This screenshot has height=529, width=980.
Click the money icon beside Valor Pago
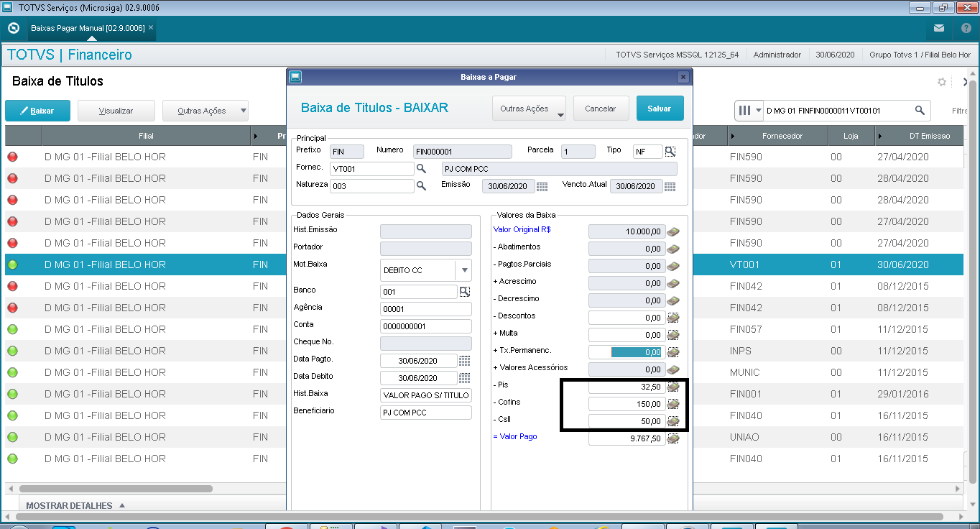click(x=672, y=438)
